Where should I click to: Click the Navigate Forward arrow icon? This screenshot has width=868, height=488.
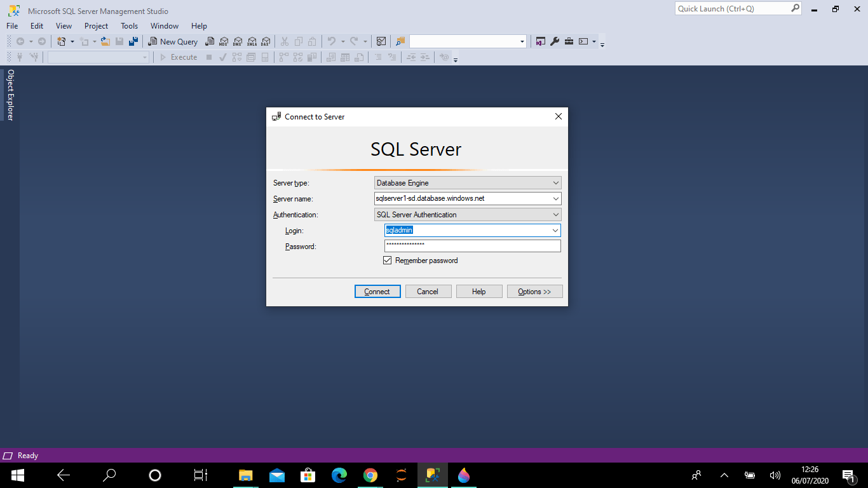click(42, 41)
